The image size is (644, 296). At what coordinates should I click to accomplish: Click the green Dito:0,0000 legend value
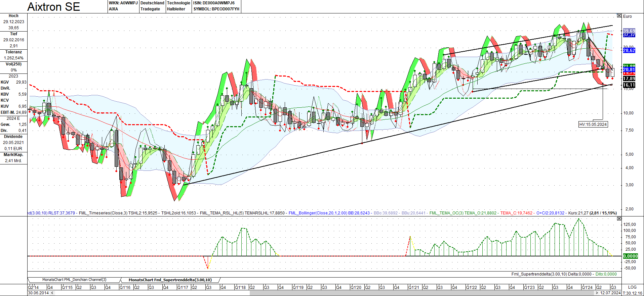click(606, 274)
